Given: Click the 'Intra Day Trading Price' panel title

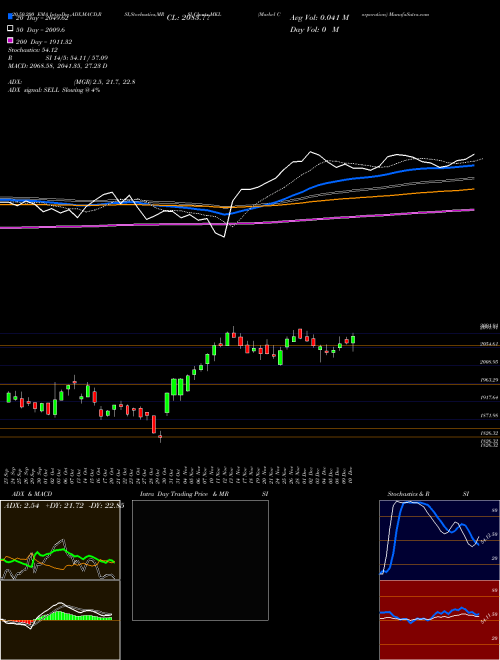Looking at the screenshot, I should pyautogui.click(x=184, y=494).
